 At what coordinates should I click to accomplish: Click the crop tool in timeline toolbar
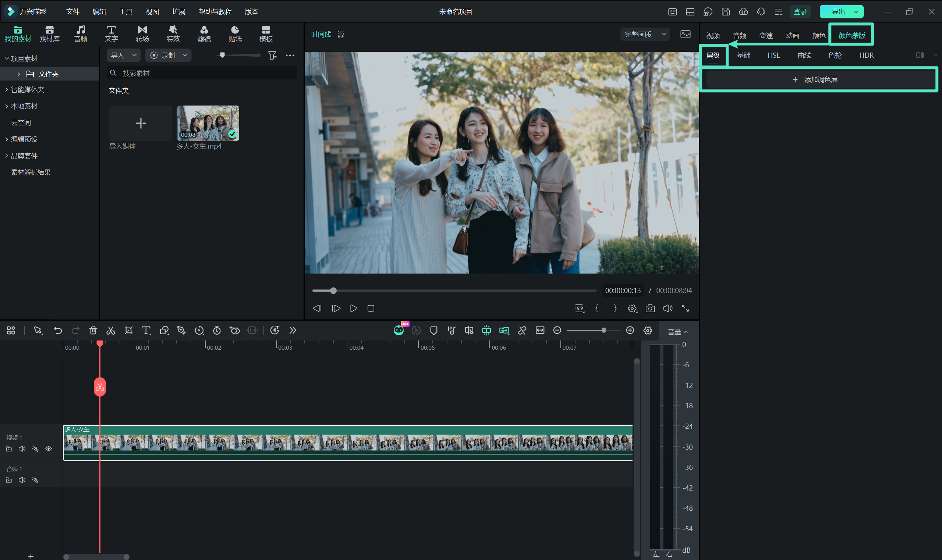[x=128, y=331]
